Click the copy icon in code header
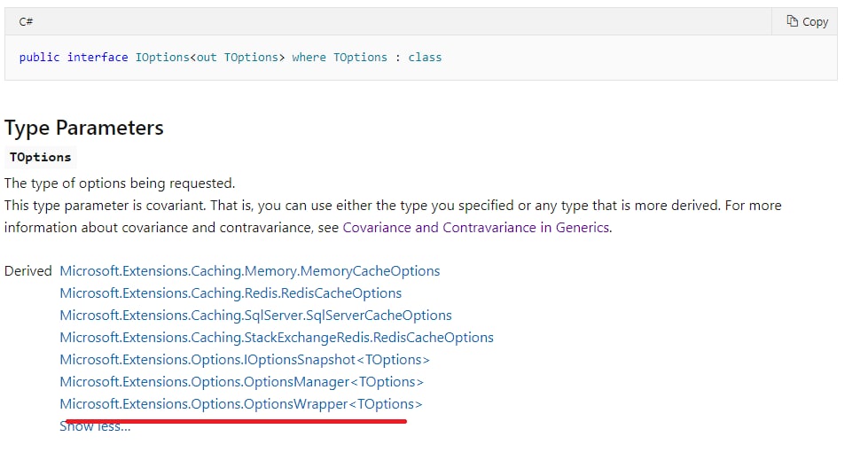The width and height of the screenshot is (868, 468). (x=792, y=21)
